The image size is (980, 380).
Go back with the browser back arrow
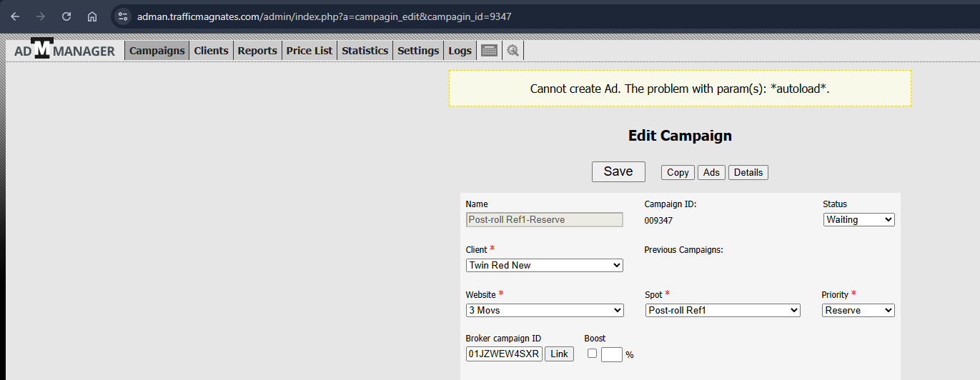tap(15, 16)
